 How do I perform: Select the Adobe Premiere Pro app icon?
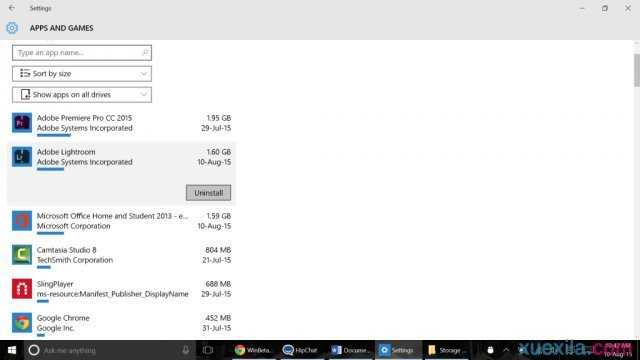[22, 123]
